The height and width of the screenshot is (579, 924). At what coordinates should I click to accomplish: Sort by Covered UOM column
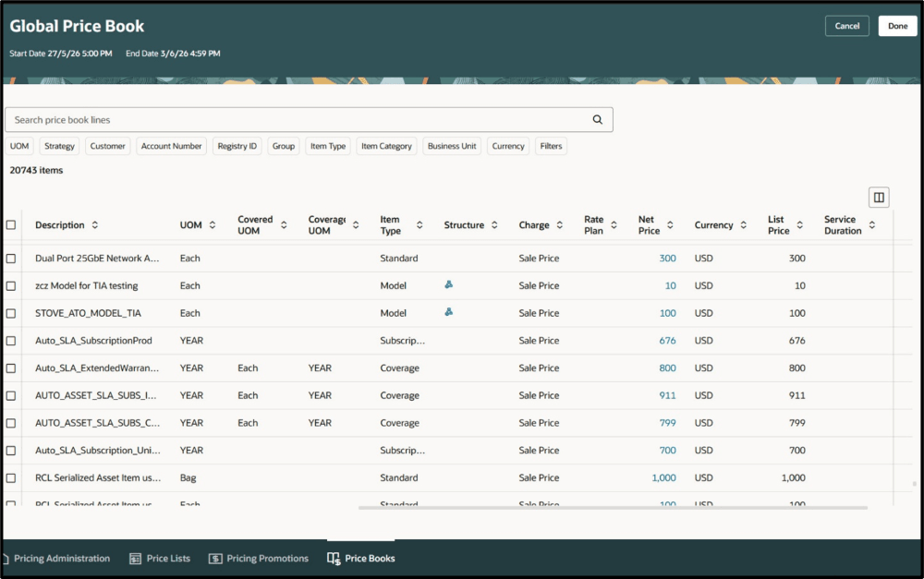[284, 225]
